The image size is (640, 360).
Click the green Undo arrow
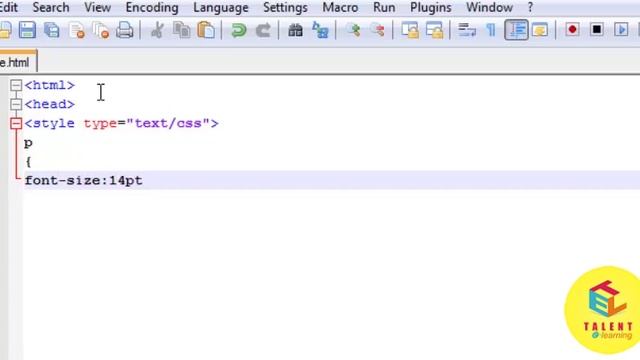[239, 30]
